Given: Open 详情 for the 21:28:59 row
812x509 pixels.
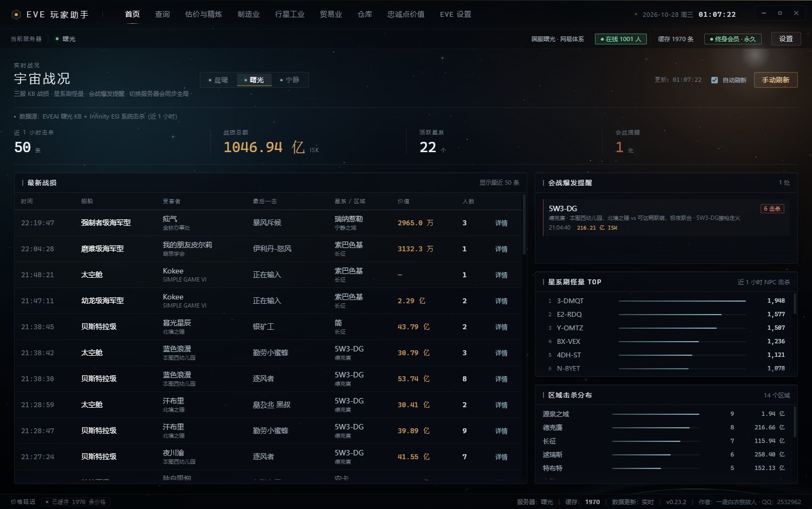Looking at the screenshot, I should [501, 405].
